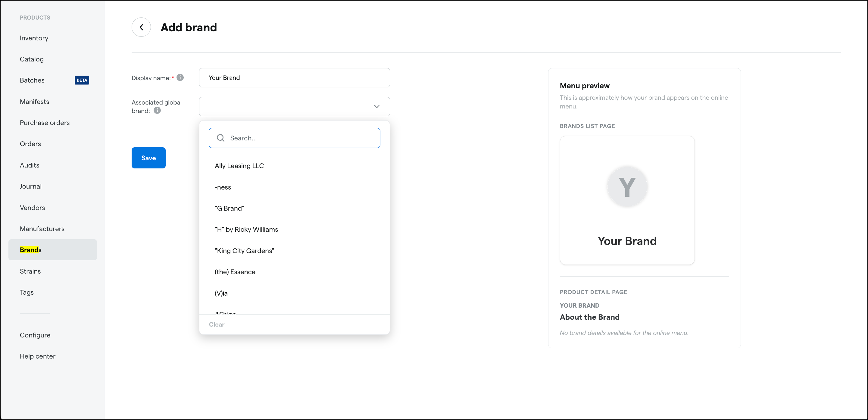Click the search magnifier icon in dropdown
The width and height of the screenshot is (868, 420).
pyautogui.click(x=221, y=138)
